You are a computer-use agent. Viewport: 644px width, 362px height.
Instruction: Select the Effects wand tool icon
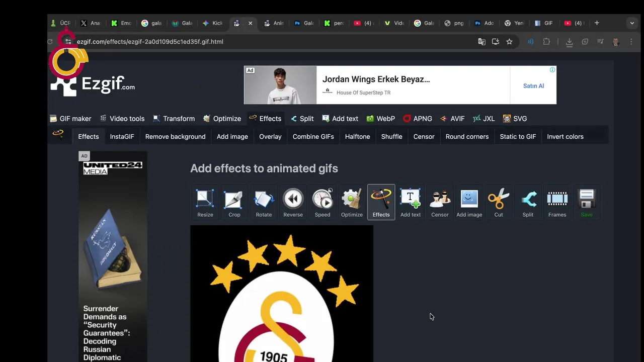coord(381,202)
